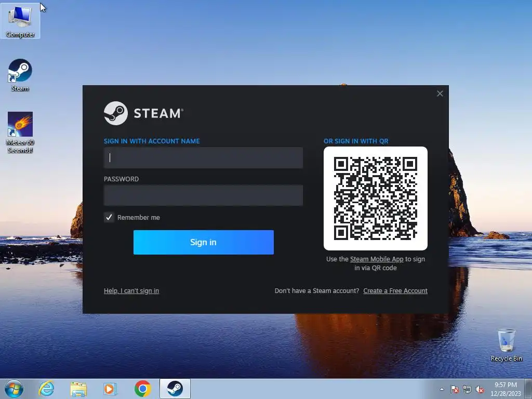Click the muted volume tray icon
This screenshot has height=399, width=532.
pos(480,389)
